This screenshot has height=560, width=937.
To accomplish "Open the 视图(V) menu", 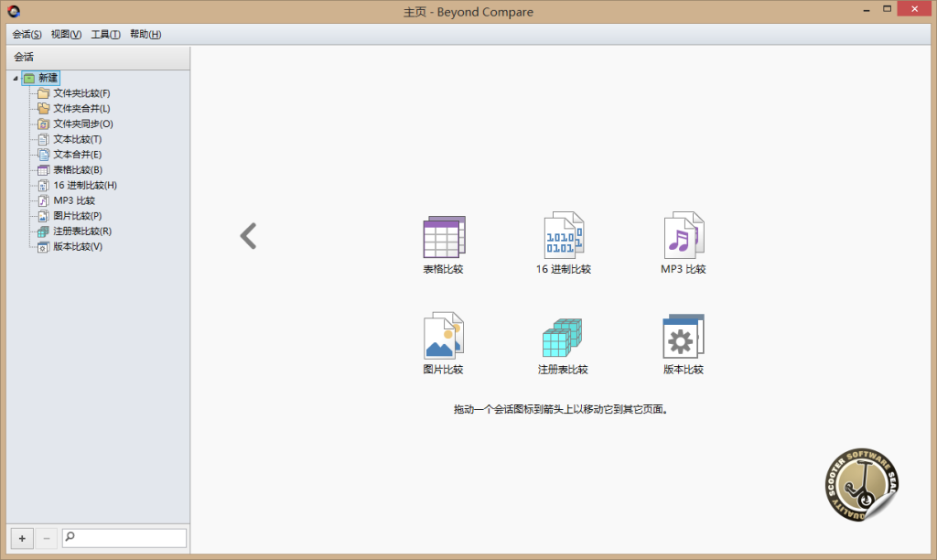I will [64, 34].
